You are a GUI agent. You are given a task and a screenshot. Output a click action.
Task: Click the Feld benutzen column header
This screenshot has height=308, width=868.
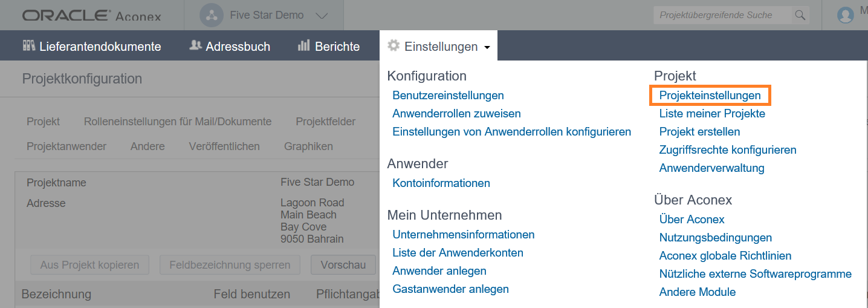251,294
